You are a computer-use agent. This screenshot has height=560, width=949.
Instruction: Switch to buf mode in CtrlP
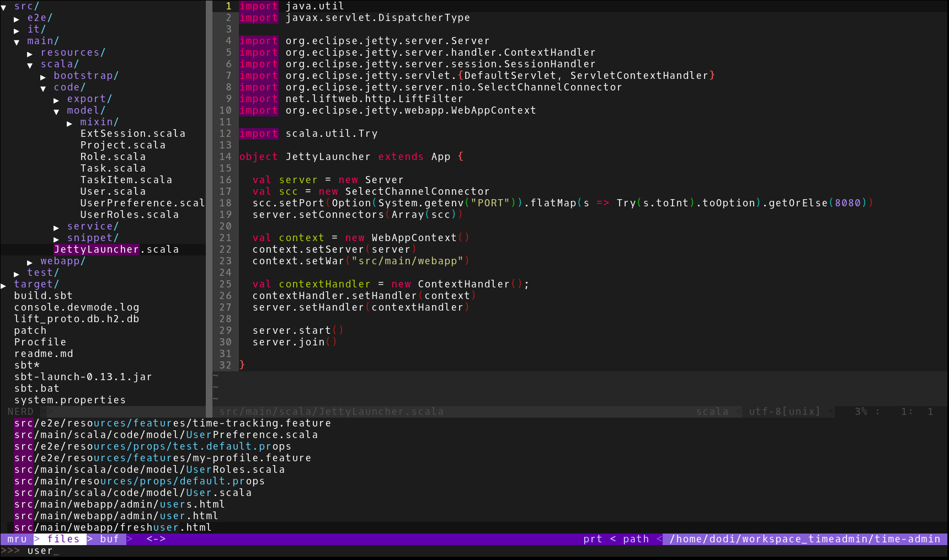[109, 539]
